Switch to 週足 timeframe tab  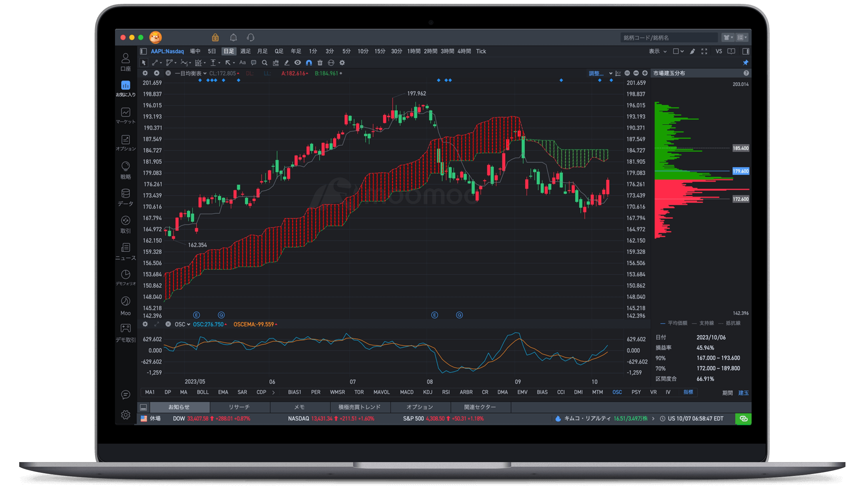245,51
